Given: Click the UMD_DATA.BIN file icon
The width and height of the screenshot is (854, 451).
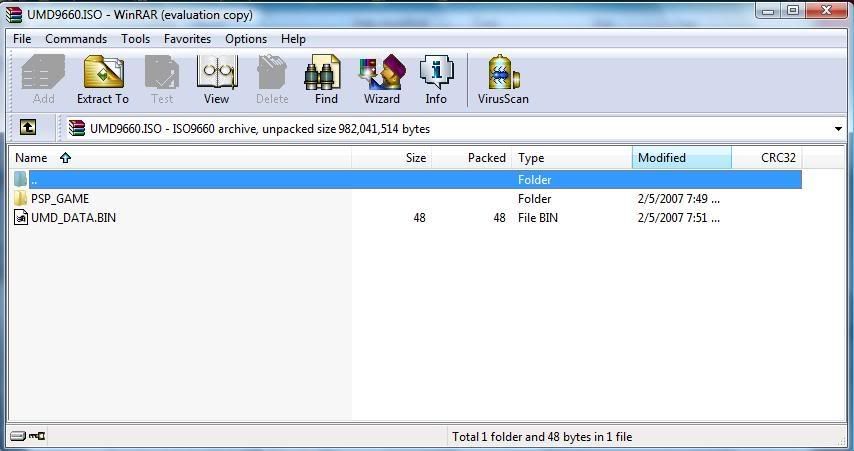Looking at the screenshot, I should click(x=21, y=217).
